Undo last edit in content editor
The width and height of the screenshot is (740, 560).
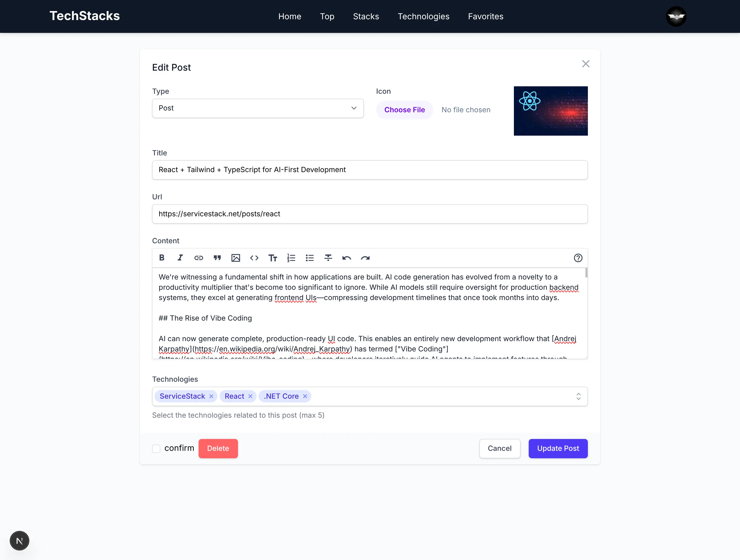click(347, 258)
